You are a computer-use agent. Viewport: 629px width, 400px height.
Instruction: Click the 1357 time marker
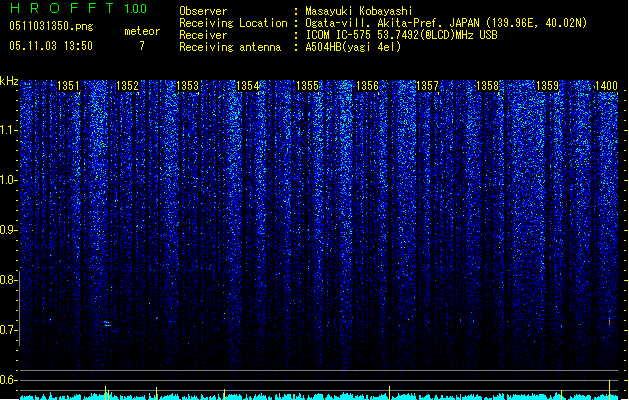[427, 86]
